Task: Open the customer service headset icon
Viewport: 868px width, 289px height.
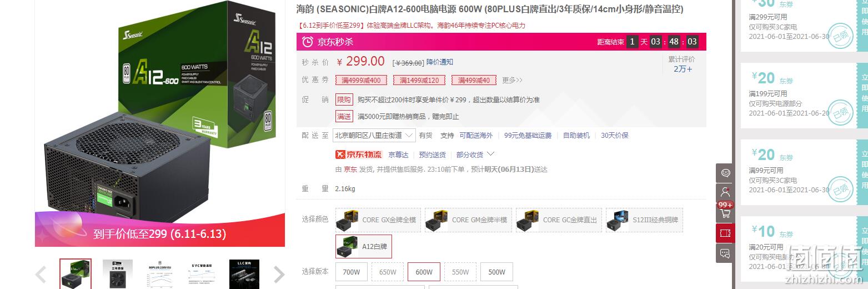Action: 725,173
